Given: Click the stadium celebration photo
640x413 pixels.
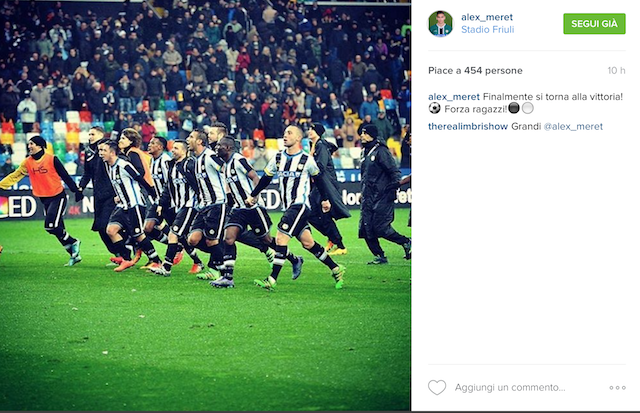Looking at the screenshot, I should pyautogui.click(x=205, y=206).
